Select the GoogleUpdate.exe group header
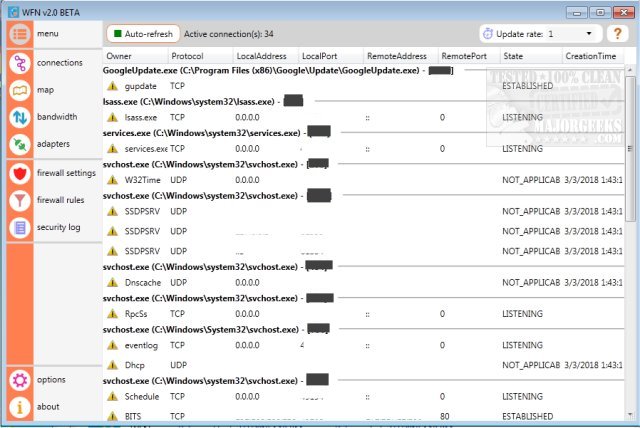640x428 pixels. (278, 70)
